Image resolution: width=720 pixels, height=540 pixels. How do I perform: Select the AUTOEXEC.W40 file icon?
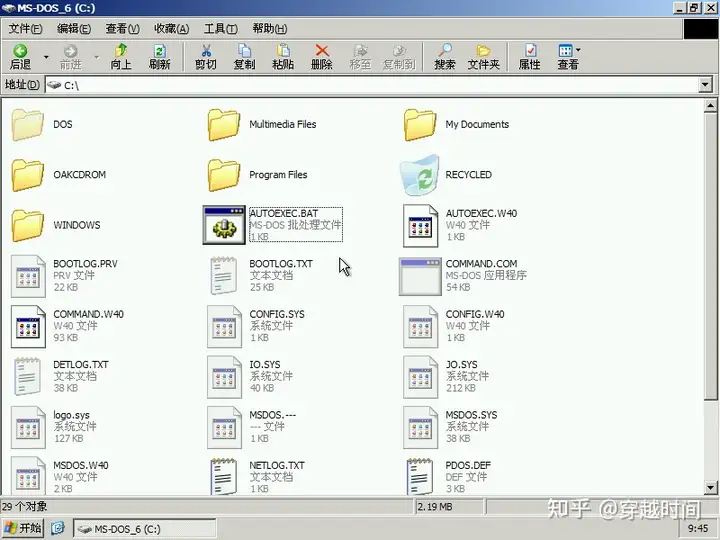pos(421,225)
